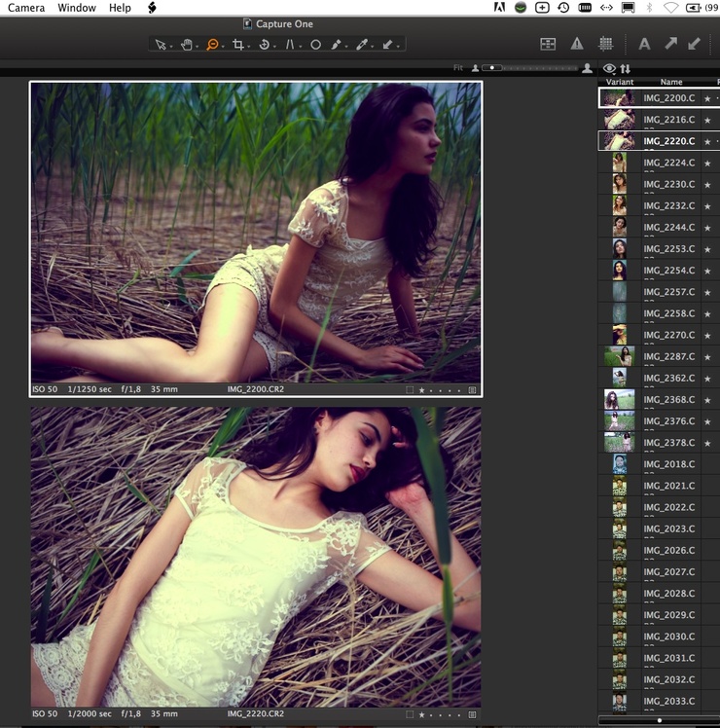Open Pan tool options dropdown arrow
720x728 pixels.
pos(198,47)
